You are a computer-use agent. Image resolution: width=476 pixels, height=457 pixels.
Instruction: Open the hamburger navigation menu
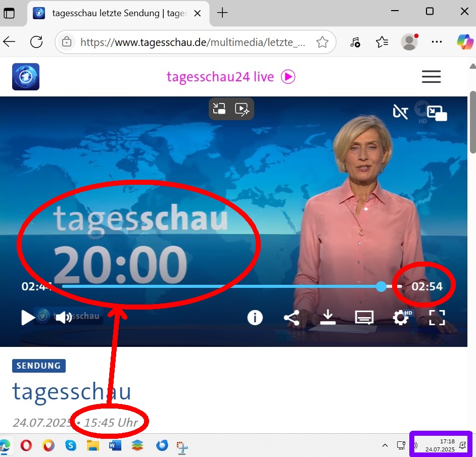431,77
